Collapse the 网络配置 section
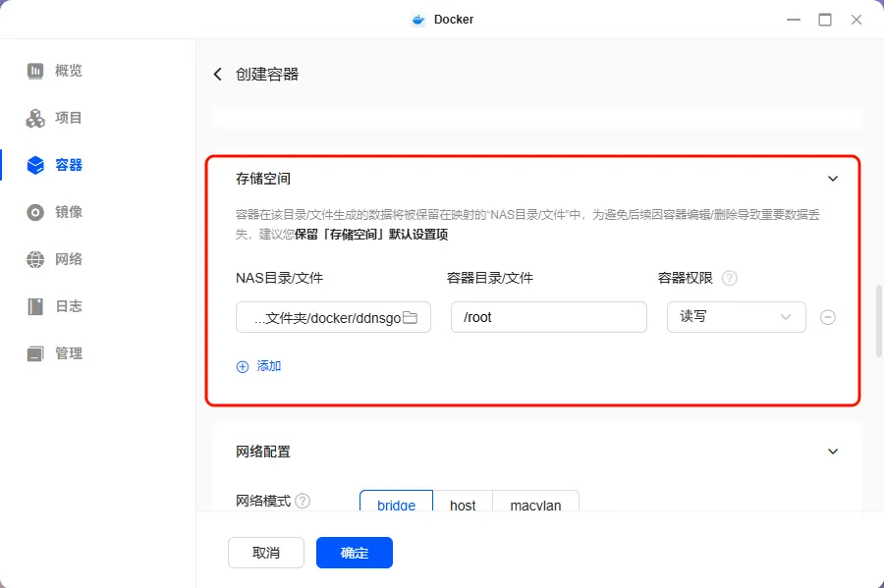The image size is (884, 588). coord(833,452)
